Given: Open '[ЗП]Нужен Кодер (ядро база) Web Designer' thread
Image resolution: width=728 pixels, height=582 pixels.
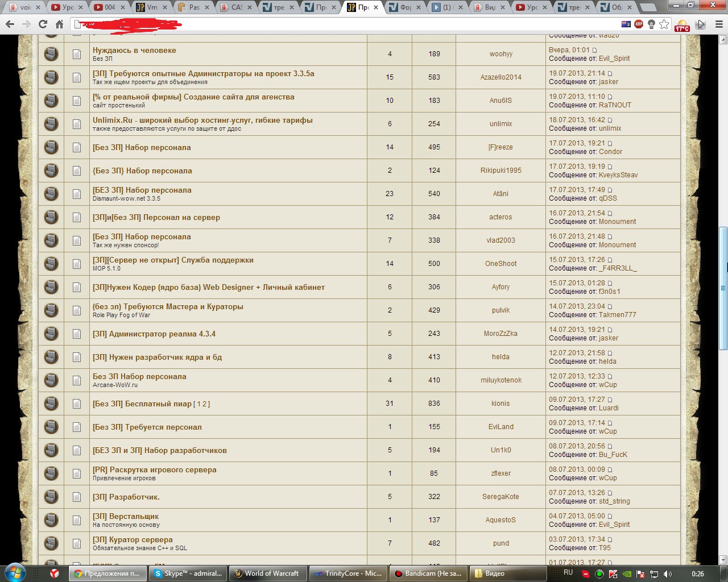Looking at the screenshot, I should pyautogui.click(x=209, y=287).
